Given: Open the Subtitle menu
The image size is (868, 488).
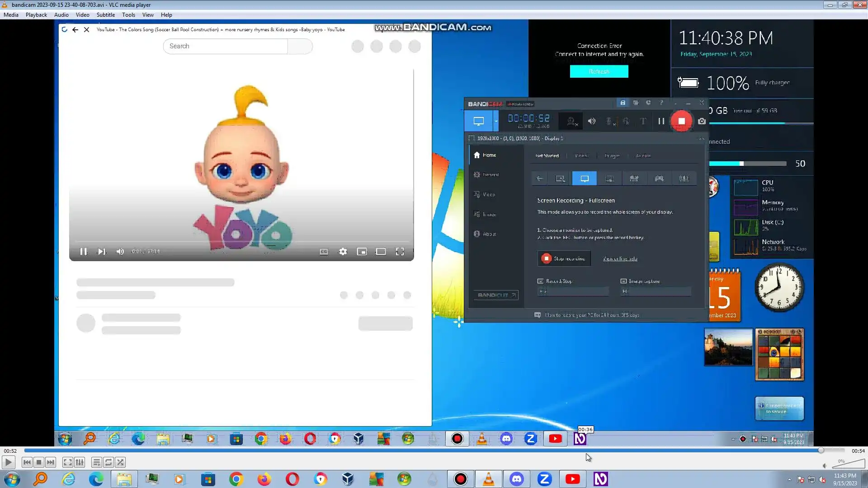Looking at the screenshot, I should coord(105,15).
